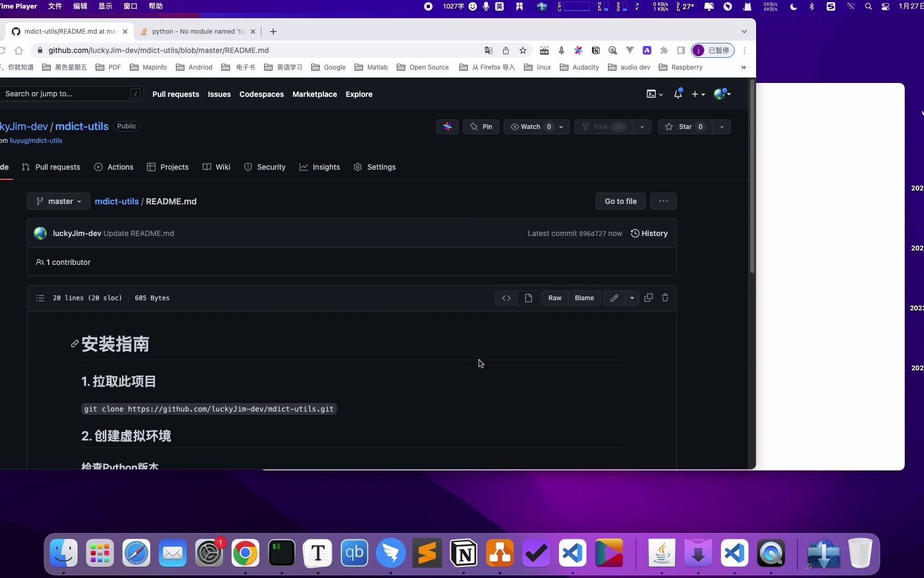This screenshot has height=578, width=924.
Task: Expand edit options arrow next to pencil
Action: 632,298
